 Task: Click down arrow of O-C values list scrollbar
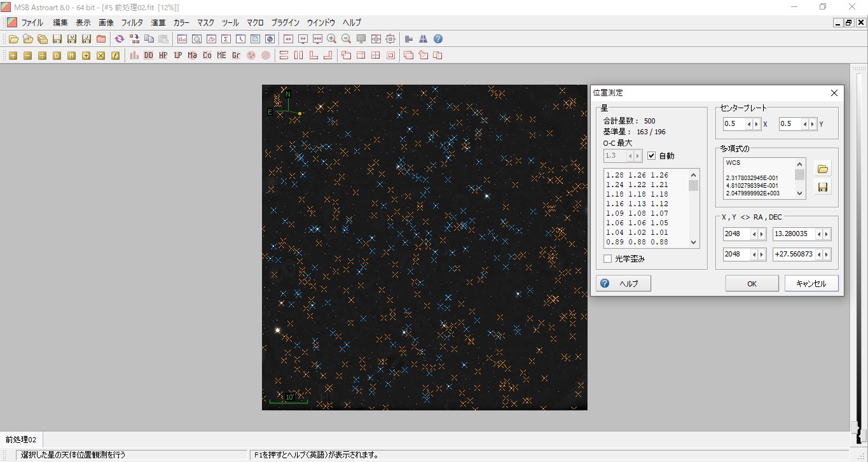pyautogui.click(x=694, y=243)
